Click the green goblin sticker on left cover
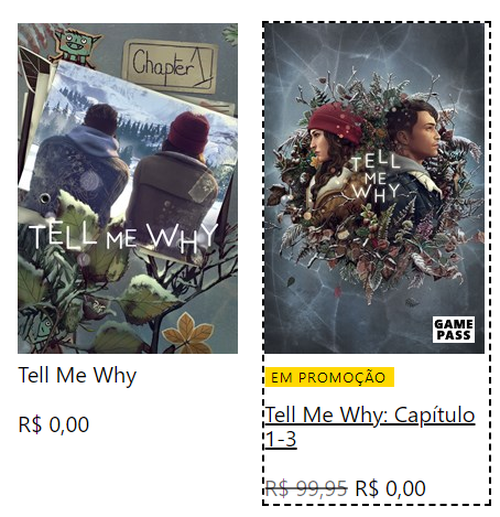 coord(77,46)
